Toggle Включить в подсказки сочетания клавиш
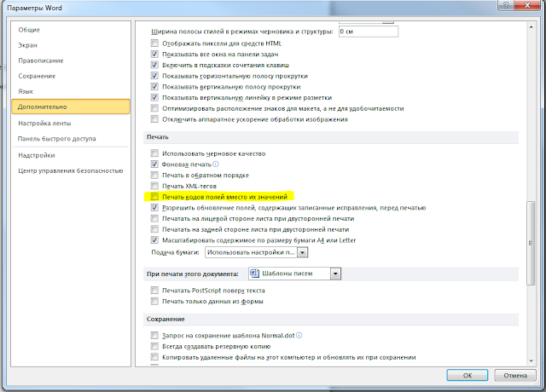 pos(154,65)
